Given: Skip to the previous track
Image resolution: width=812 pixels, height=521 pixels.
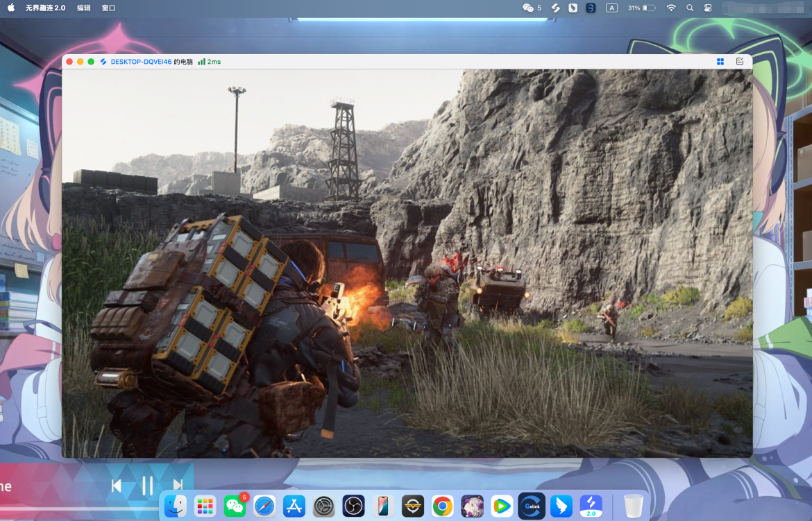Looking at the screenshot, I should point(117,486).
